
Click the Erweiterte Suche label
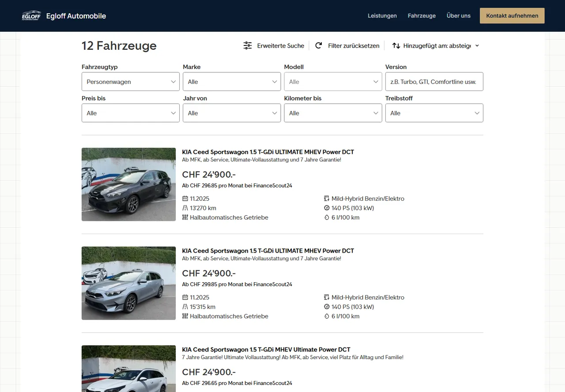tap(281, 45)
